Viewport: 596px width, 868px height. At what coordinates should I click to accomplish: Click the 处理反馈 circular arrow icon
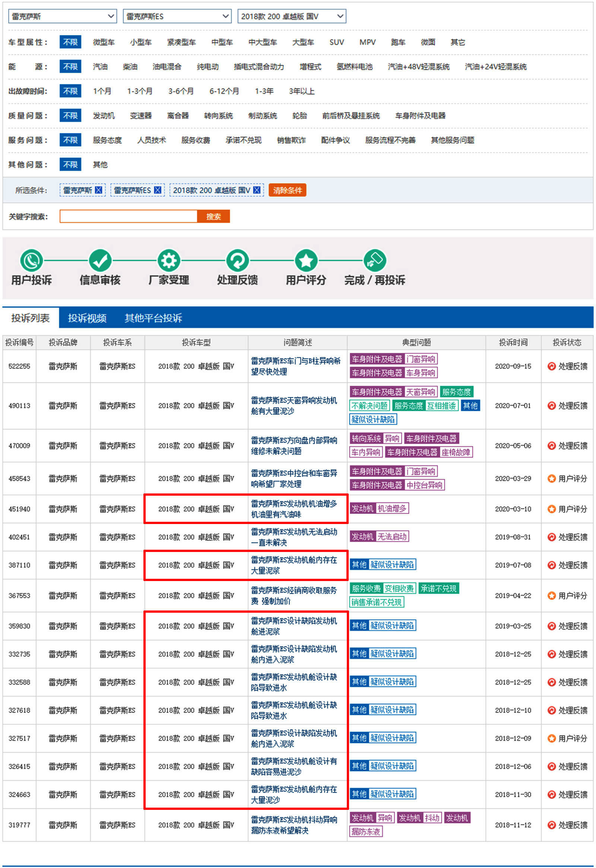238,261
